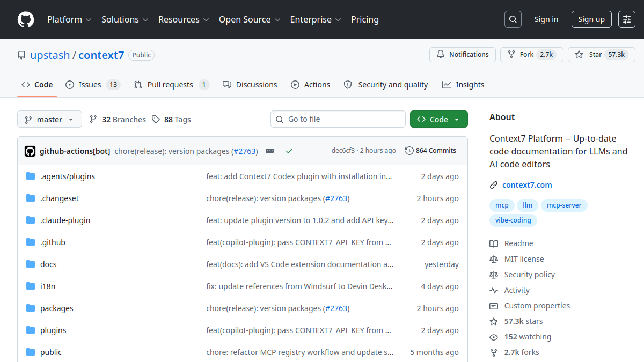Click the folder icon for .agents/plugins
This screenshot has width=644, height=362.
tap(31, 176)
